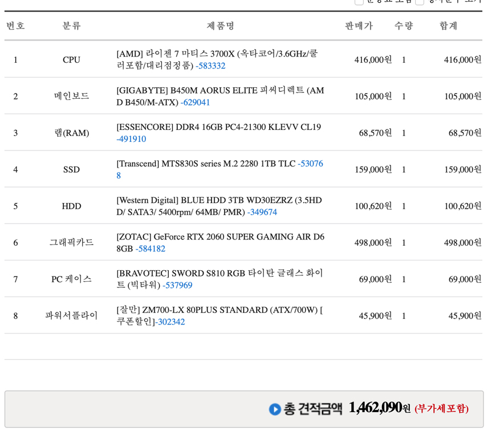This screenshot has width=504, height=439.
Task: Click row number 8 in the 파워서플라이 row
Action: coord(15,316)
